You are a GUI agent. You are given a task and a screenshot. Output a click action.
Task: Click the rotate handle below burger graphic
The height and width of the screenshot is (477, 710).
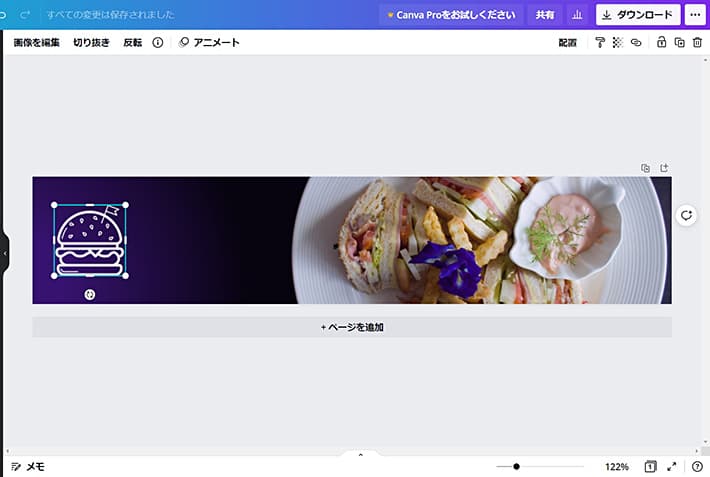coord(90,295)
